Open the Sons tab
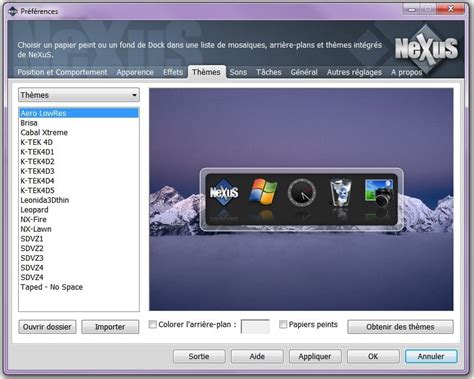 [x=238, y=72]
